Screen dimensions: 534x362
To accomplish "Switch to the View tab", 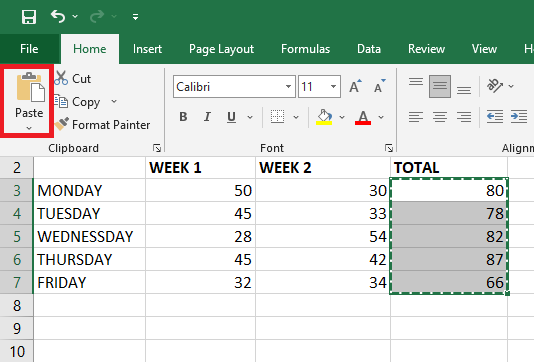I will (x=484, y=49).
